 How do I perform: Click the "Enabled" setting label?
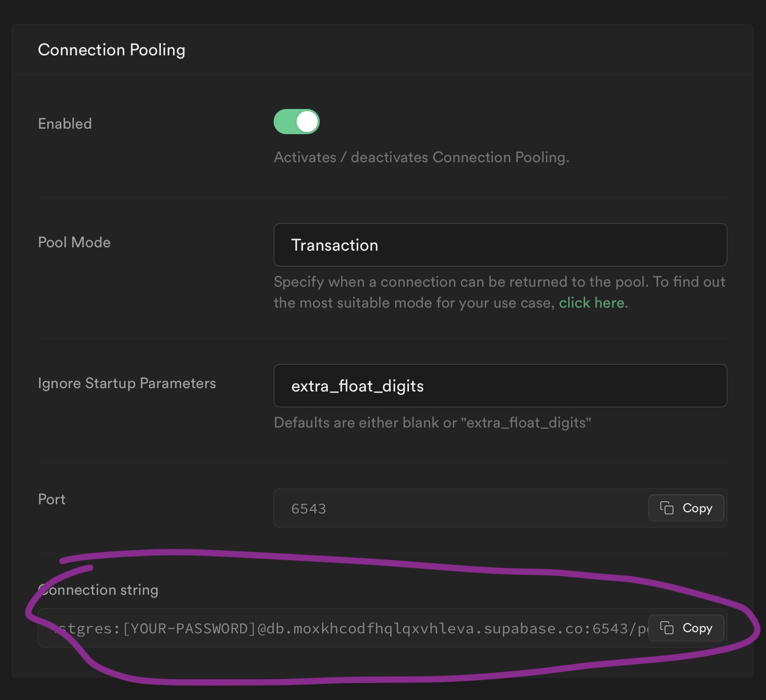click(x=65, y=124)
